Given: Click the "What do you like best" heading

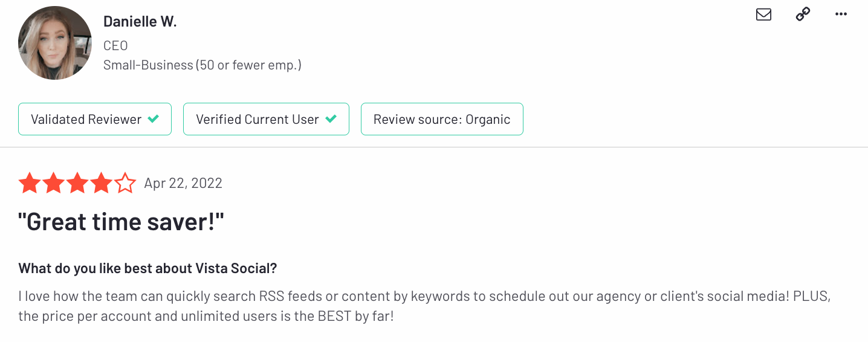Looking at the screenshot, I should (147, 268).
